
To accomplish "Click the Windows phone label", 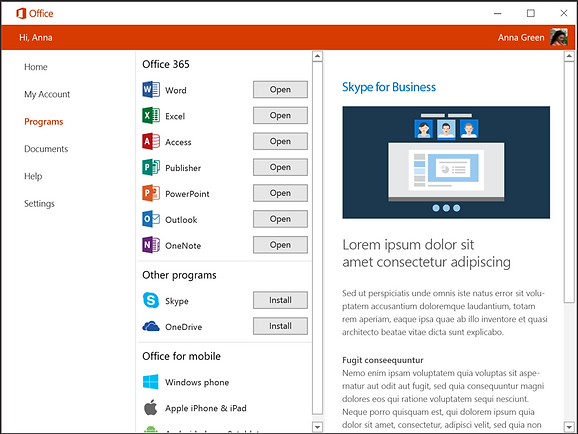I will pyautogui.click(x=197, y=382).
